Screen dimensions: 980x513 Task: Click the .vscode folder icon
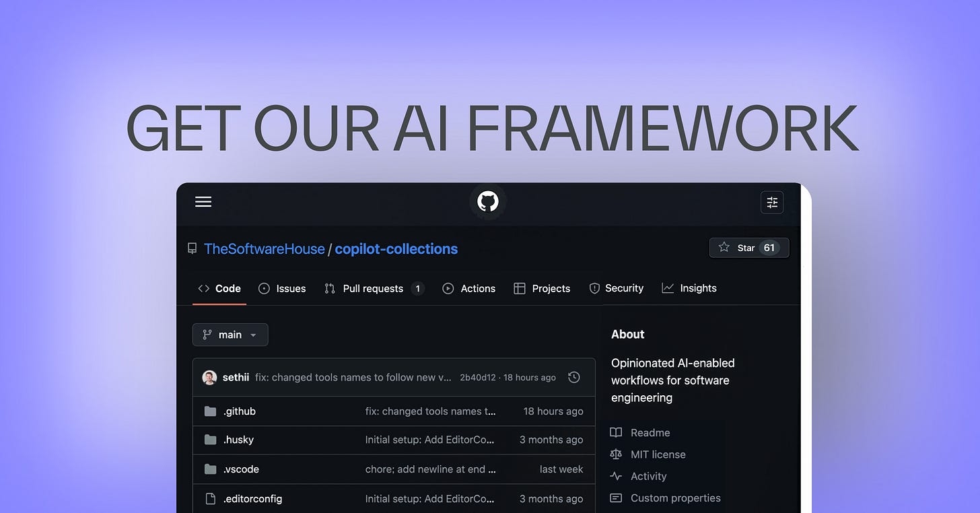coord(210,469)
